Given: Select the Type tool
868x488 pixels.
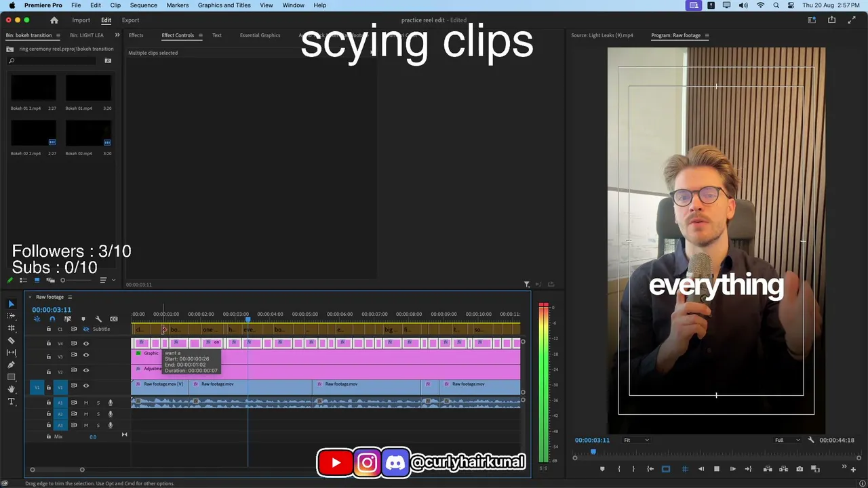Looking at the screenshot, I should [x=11, y=401].
